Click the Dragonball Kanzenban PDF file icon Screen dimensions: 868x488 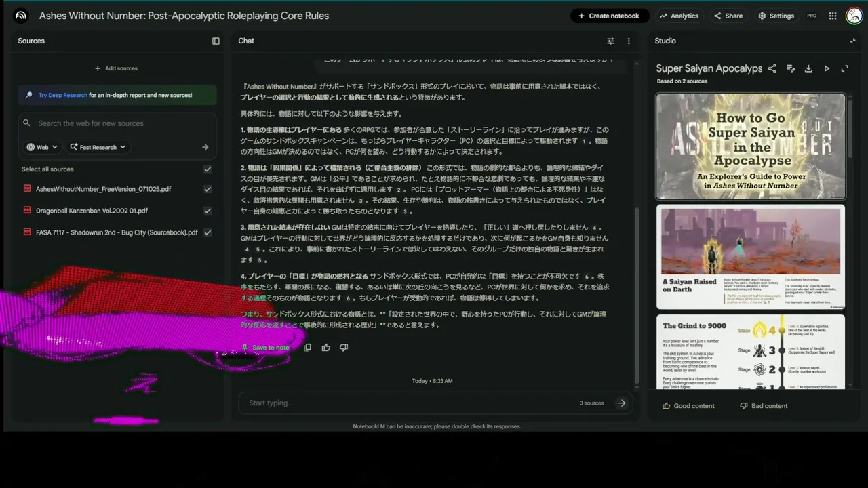pos(27,211)
